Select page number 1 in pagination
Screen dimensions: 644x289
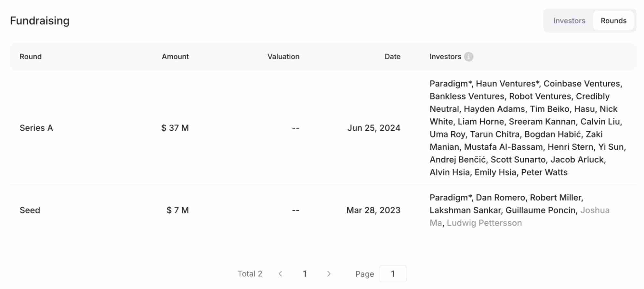tap(304, 274)
